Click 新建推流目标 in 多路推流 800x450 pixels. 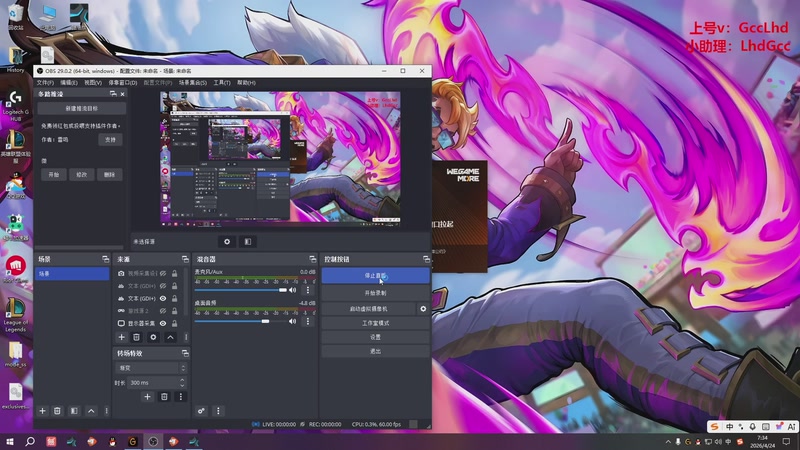click(x=82, y=108)
